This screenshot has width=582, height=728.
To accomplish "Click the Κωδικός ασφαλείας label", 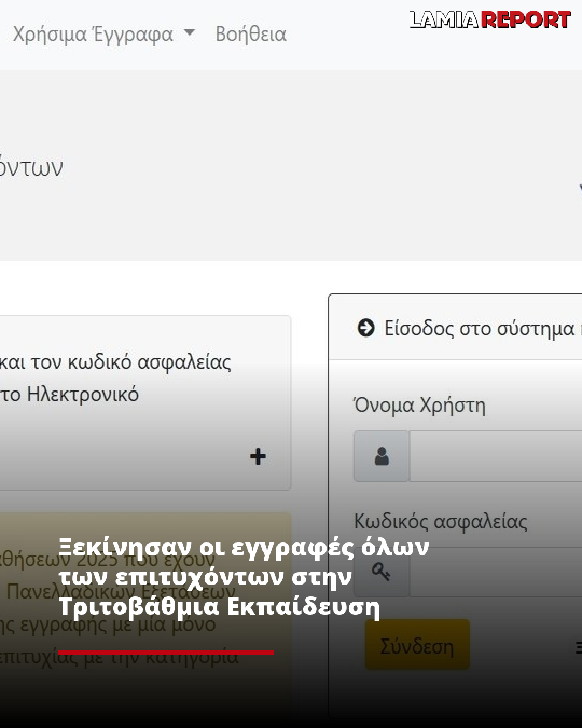I will click(x=440, y=521).
